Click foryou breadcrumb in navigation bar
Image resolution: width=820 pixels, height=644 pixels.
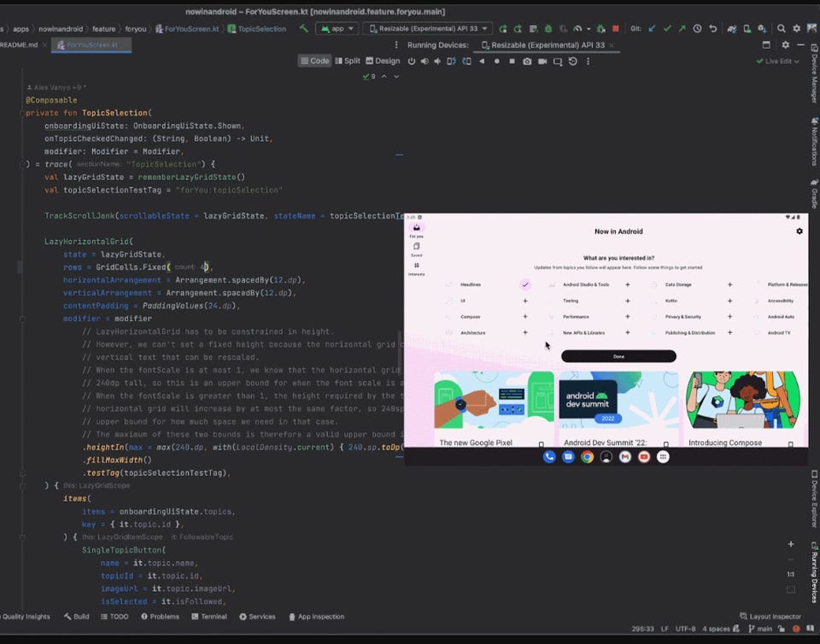coord(136,29)
